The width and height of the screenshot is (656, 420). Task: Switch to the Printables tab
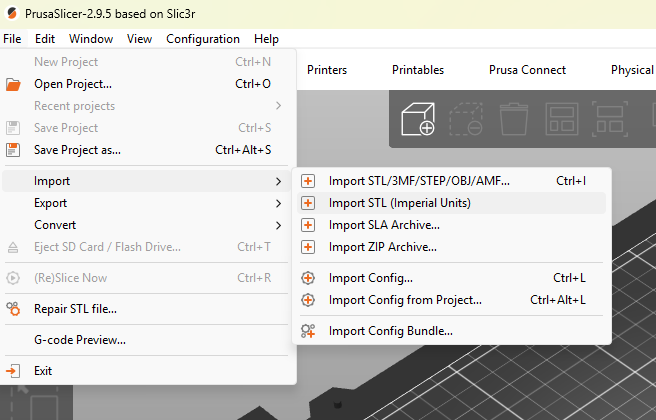tap(418, 70)
